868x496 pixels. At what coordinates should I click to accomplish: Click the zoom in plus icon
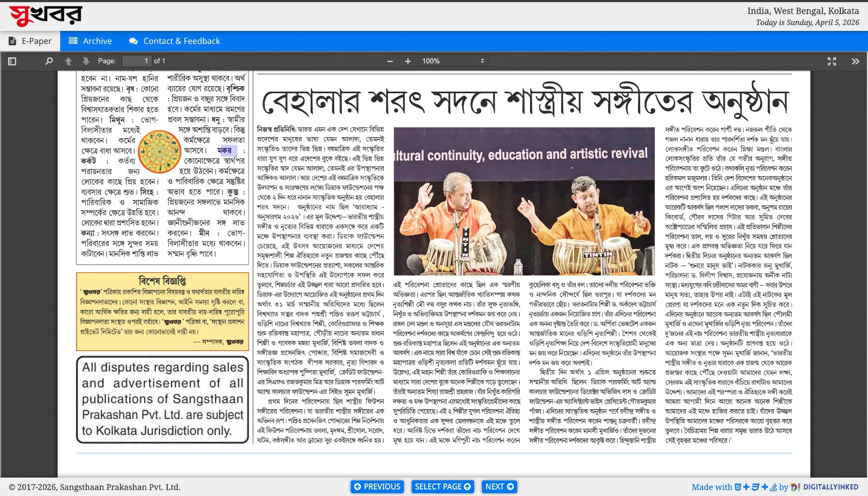coord(408,61)
